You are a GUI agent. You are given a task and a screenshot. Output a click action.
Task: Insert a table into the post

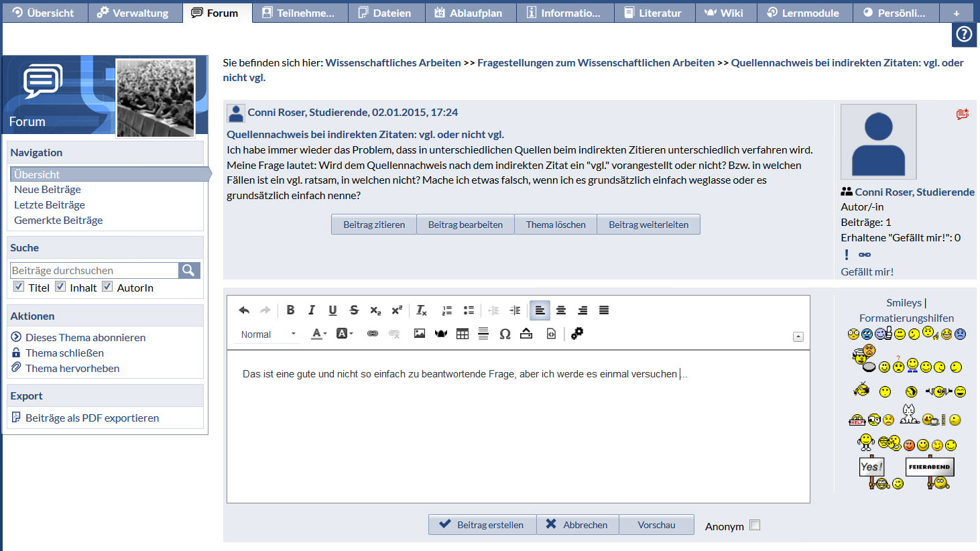click(463, 334)
